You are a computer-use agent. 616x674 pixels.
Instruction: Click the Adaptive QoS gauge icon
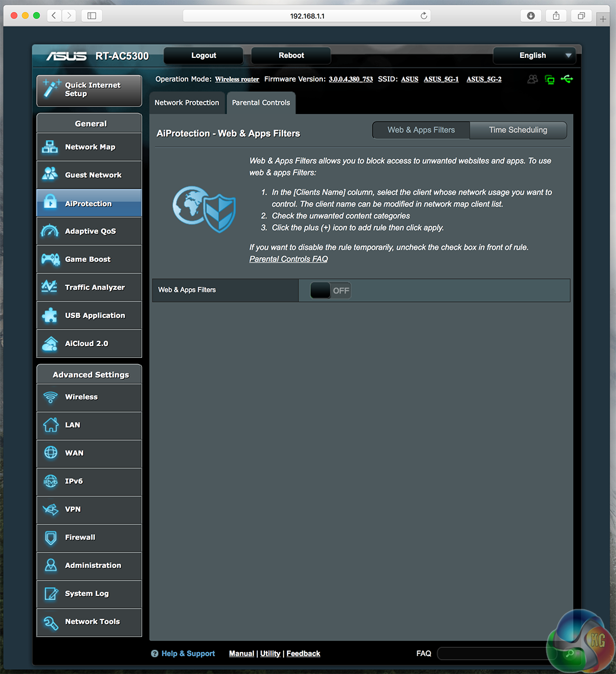[x=50, y=231]
